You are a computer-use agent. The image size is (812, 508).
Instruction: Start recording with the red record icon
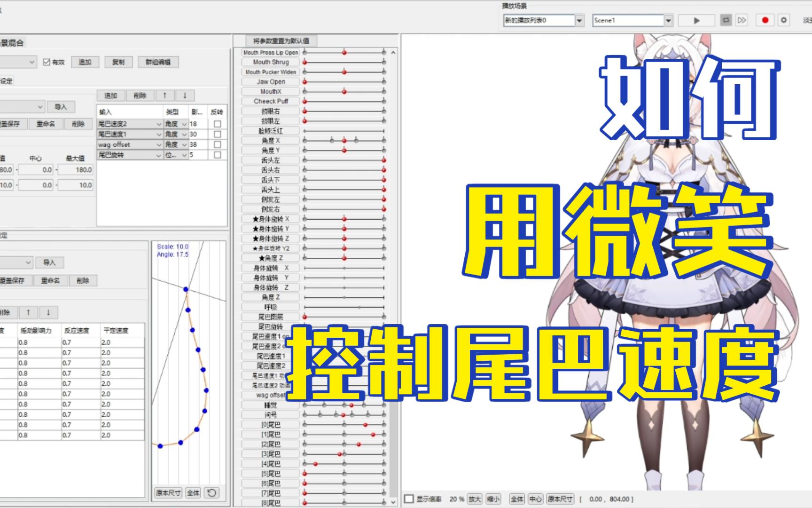pos(765,20)
